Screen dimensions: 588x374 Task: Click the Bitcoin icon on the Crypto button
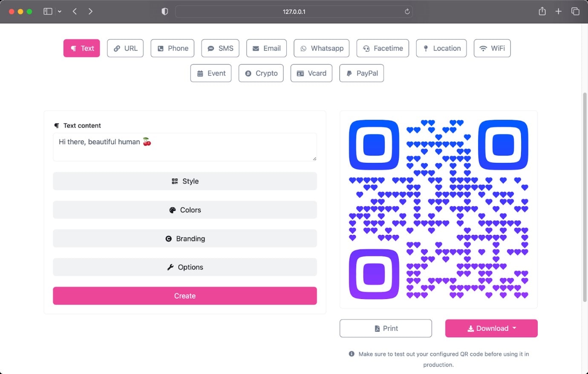point(248,73)
